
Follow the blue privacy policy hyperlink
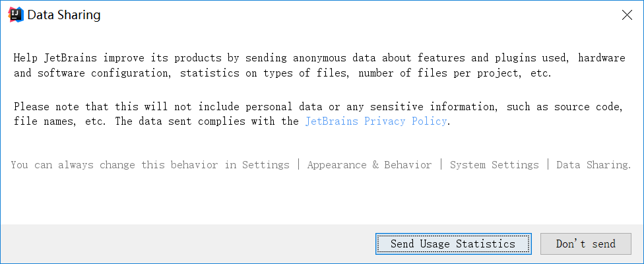(x=376, y=121)
